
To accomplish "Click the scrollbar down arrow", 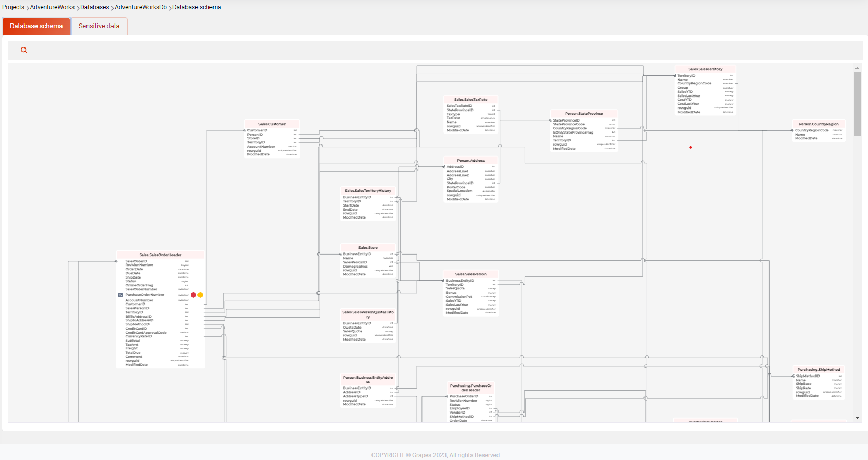I will tap(857, 418).
